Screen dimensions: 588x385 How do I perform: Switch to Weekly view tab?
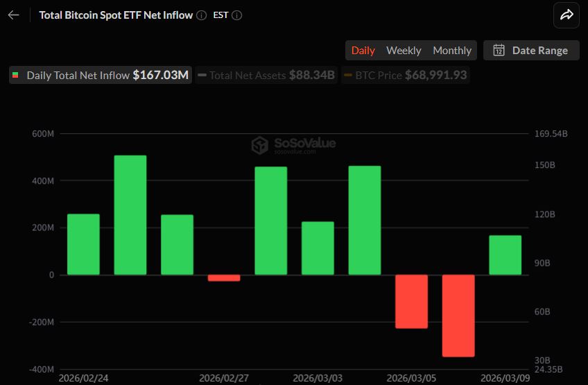point(404,50)
